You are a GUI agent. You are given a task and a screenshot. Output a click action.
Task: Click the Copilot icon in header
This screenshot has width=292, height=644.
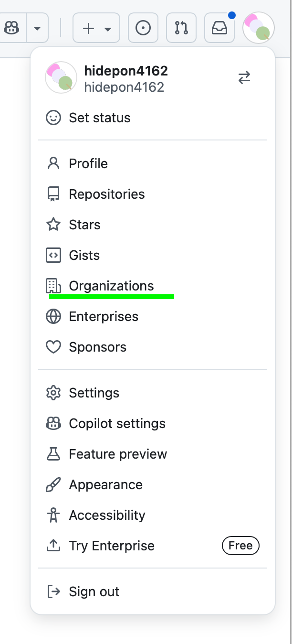pos(11,28)
